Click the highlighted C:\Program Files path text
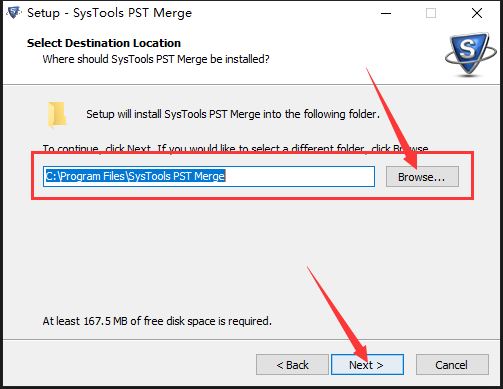Screen dimensions: 503x389 135,176
